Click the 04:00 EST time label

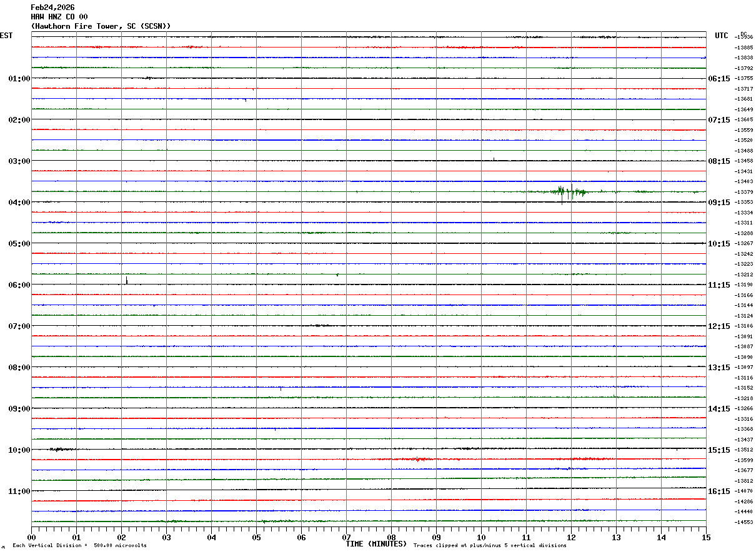point(19,203)
